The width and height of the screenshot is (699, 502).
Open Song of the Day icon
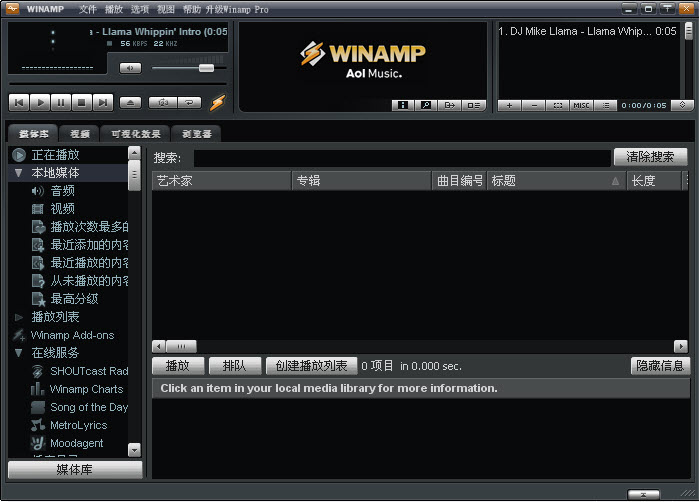[38, 407]
